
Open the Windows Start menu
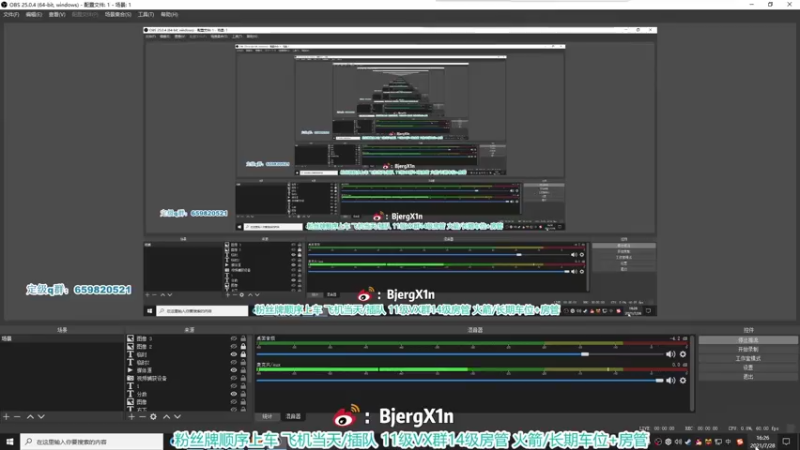(x=10, y=441)
